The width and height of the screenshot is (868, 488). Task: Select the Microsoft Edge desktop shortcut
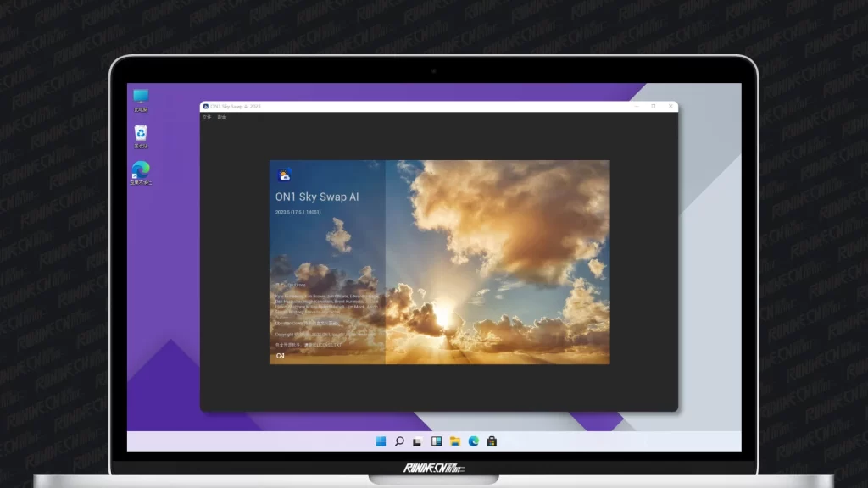[141, 172]
